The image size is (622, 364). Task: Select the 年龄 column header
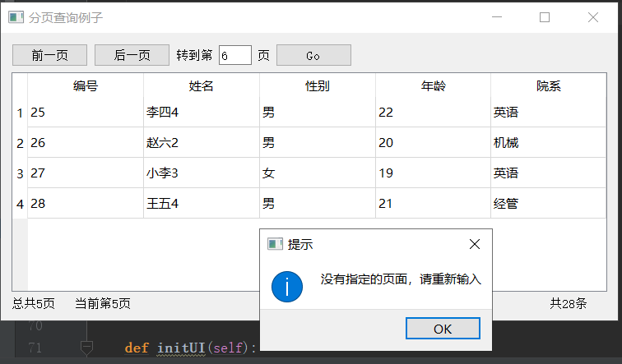[x=433, y=85]
